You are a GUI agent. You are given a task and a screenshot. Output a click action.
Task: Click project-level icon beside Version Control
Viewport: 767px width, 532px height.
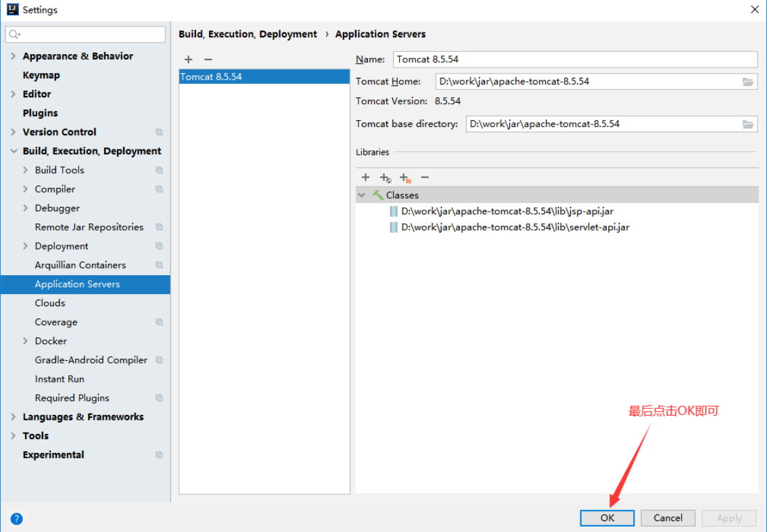(x=159, y=132)
